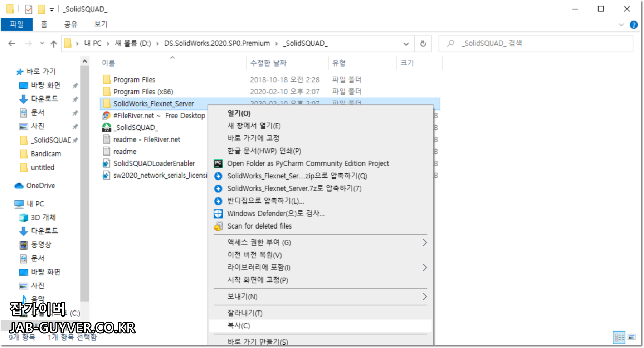This screenshot has width=644, height=348.
Task: Open 동영상 in navigation pane
Action: (35, 245)
